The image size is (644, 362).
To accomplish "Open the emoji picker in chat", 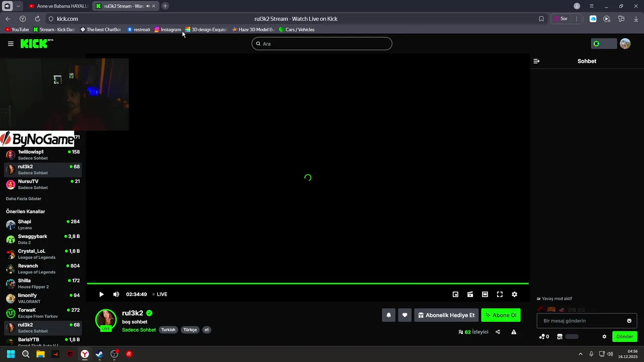I will (x=629, y=321).
